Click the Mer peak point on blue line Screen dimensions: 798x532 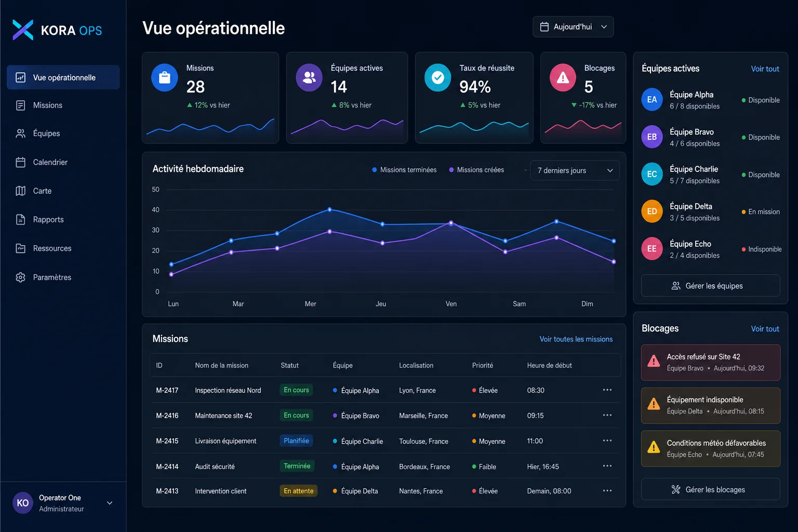point(329,209)
